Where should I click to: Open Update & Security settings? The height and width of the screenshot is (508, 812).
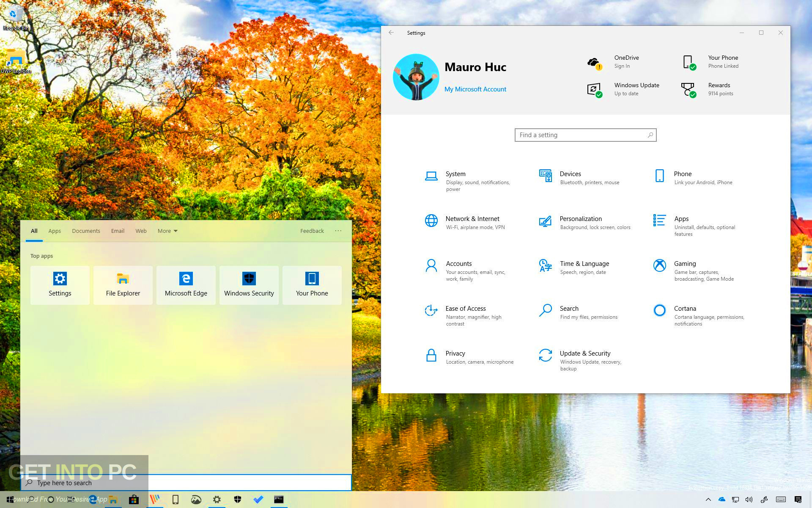click(x=580, y=360)
